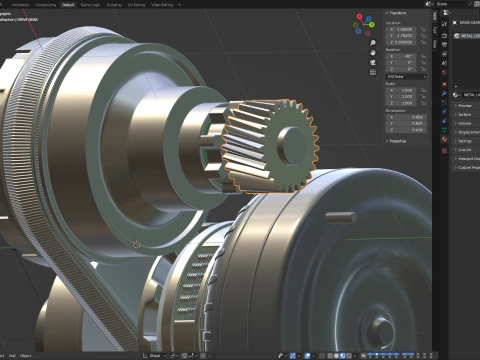
Task: Open the Add menu in viewport header
Action: pos(12,356)
